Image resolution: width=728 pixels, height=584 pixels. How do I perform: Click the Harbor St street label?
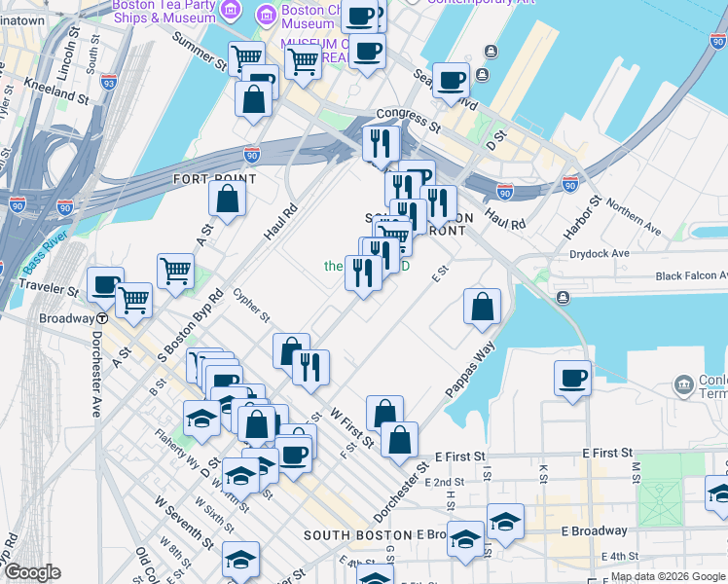[x=582, y=217]
